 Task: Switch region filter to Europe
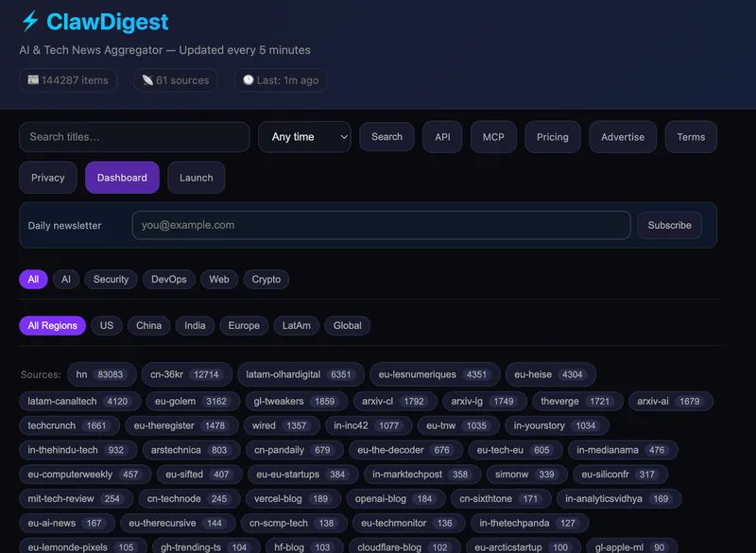pos(244,325)
